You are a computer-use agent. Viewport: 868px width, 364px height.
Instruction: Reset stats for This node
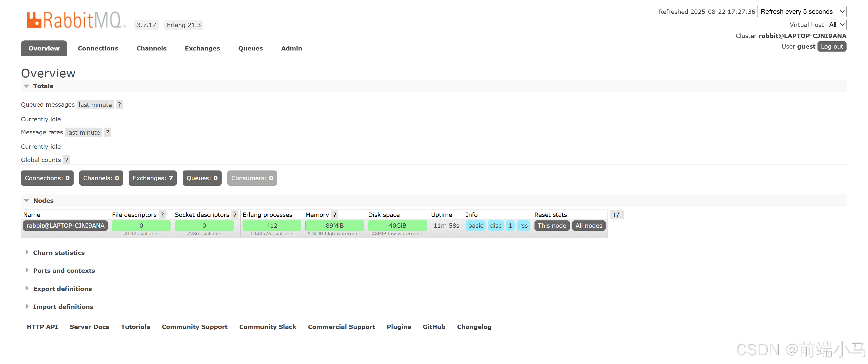pos(552,226)
